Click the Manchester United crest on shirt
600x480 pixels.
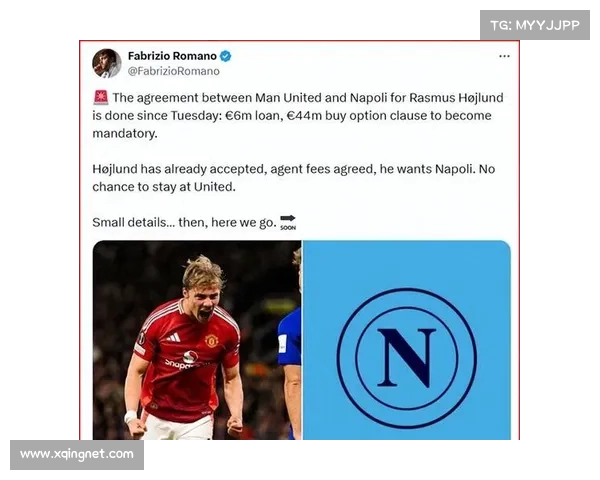[211, 340]
